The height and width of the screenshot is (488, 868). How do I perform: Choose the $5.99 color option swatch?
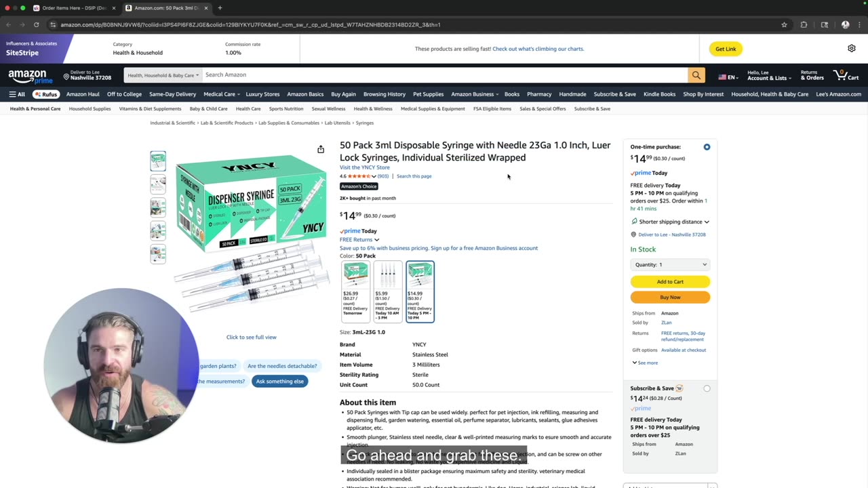pos(388,291)
